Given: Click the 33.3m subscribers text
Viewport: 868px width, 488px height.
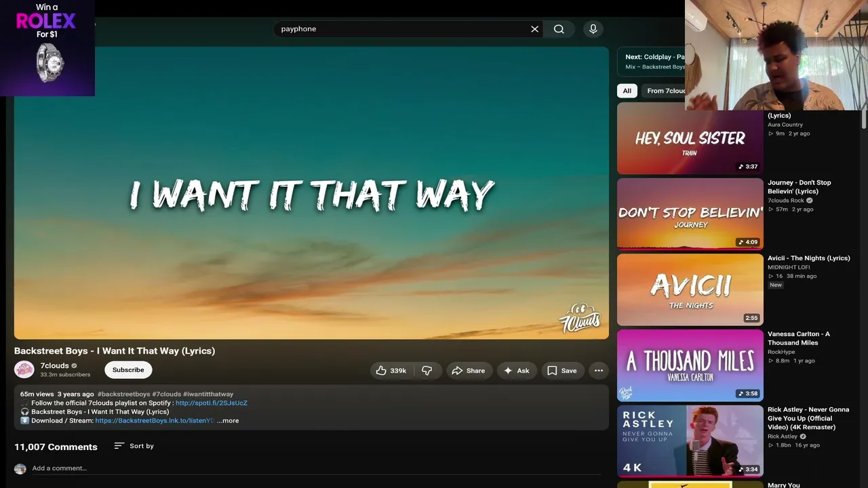Looking at the screenshot, I should [65, 375].
